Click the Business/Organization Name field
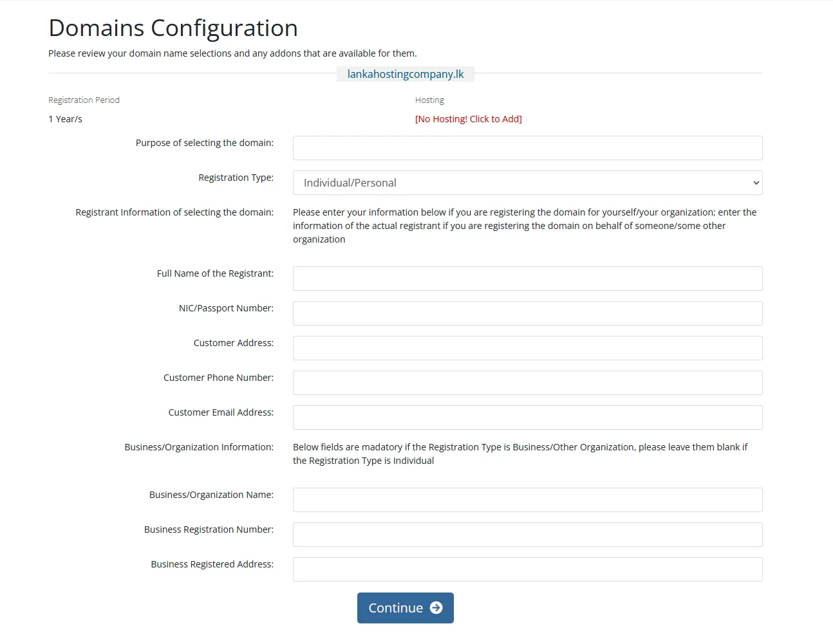Image resolution: width=833 pixels, height=644 pixels. pyautogui.click(x=527, y=499)
